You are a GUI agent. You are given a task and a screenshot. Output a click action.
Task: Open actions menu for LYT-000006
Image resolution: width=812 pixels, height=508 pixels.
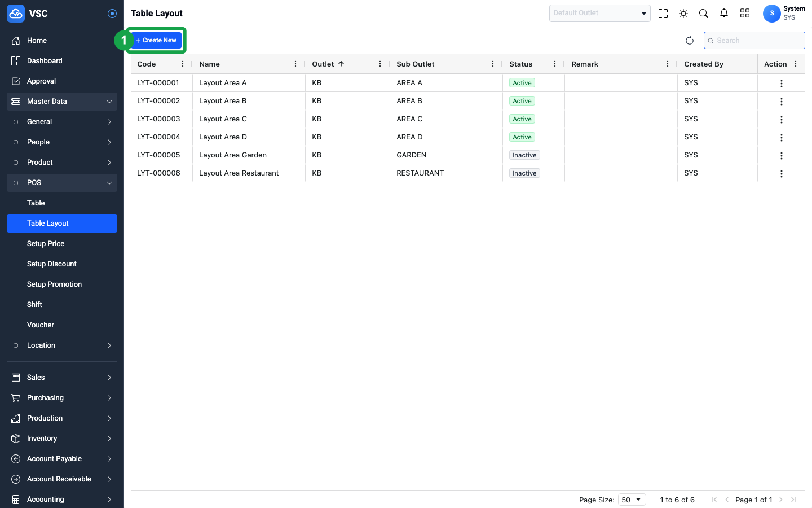click(782, 174)
